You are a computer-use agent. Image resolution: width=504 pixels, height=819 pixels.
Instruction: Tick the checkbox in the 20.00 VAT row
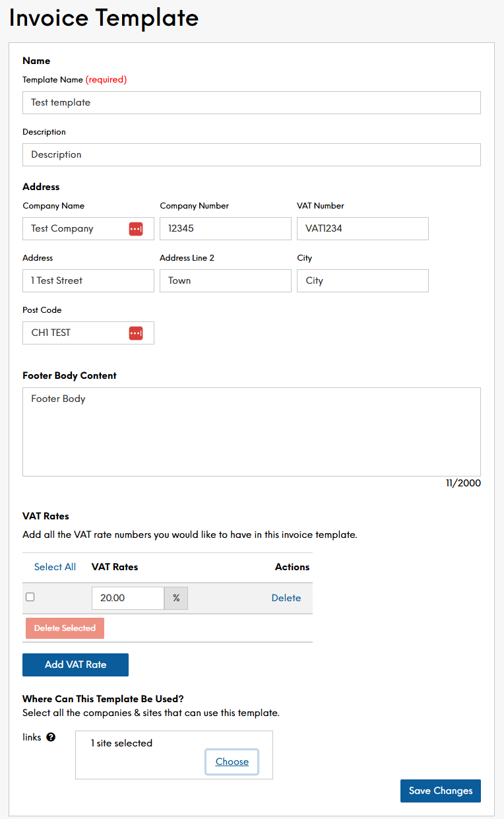[x=30, y=597]
